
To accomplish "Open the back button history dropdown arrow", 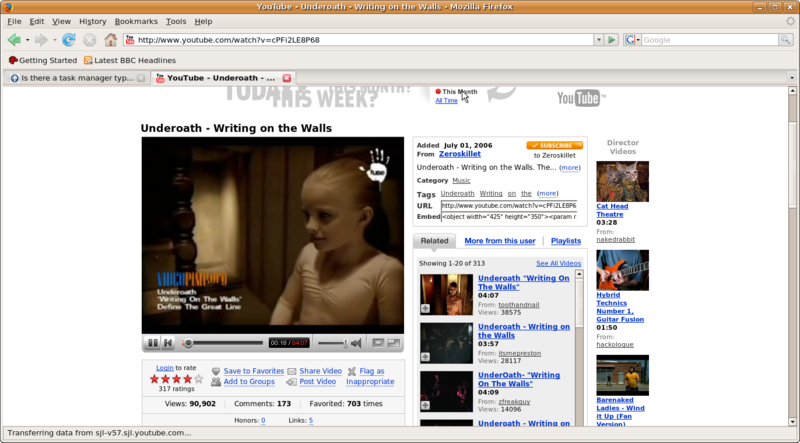I will pos(28,40).
